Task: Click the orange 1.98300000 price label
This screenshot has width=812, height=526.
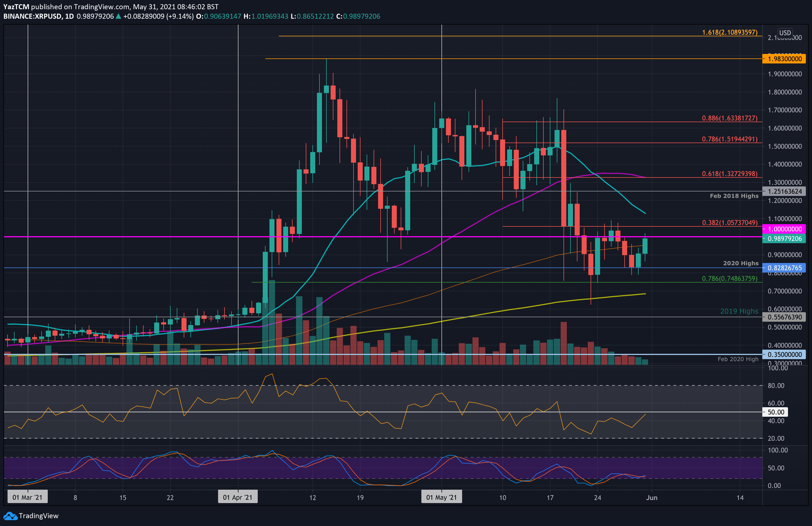Action: [784, 59]
